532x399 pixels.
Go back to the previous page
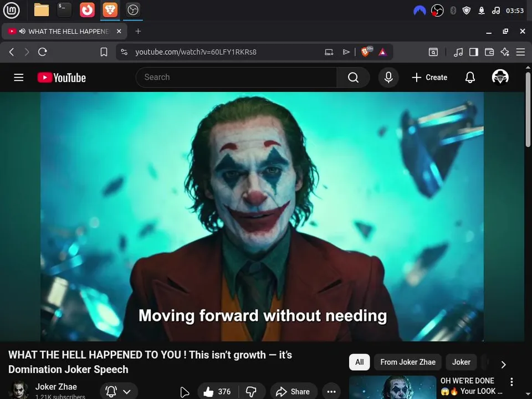tap(12, 52)
